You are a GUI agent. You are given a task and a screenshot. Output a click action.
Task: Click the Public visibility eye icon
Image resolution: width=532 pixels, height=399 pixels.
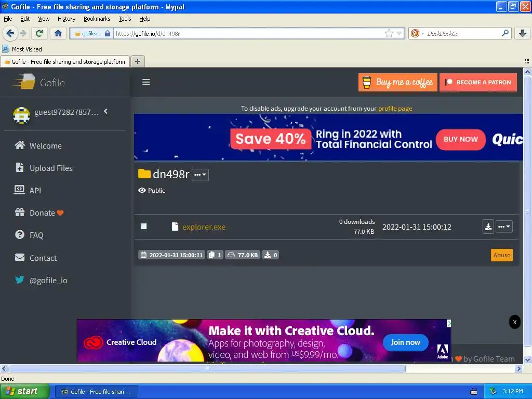[142, 190]
